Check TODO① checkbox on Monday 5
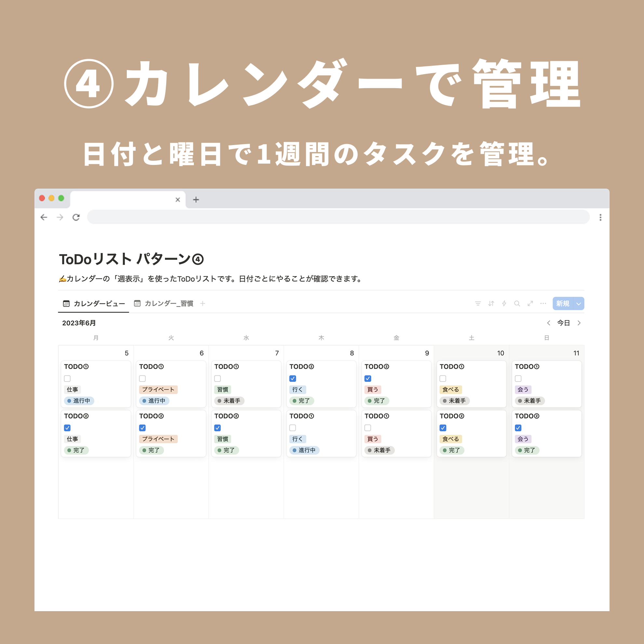 (x=67, y=378)
